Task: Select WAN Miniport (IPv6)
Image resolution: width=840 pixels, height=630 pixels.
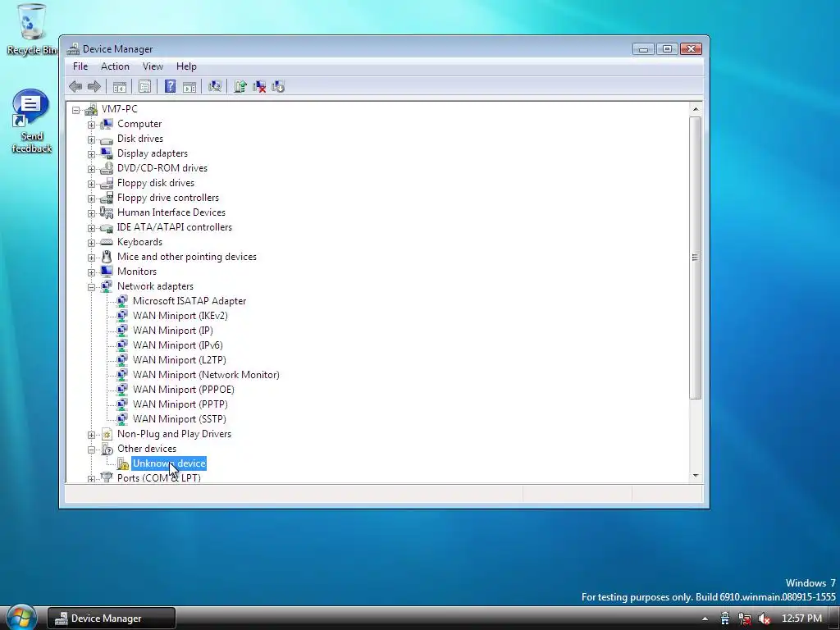Action: pos(178,345)
